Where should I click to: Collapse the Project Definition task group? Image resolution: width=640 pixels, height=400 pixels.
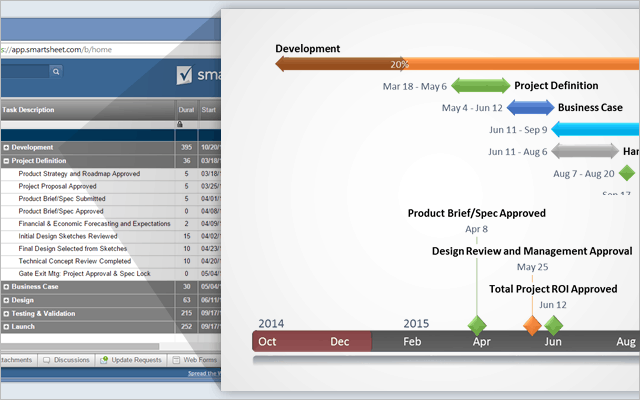tap(6, 160)
